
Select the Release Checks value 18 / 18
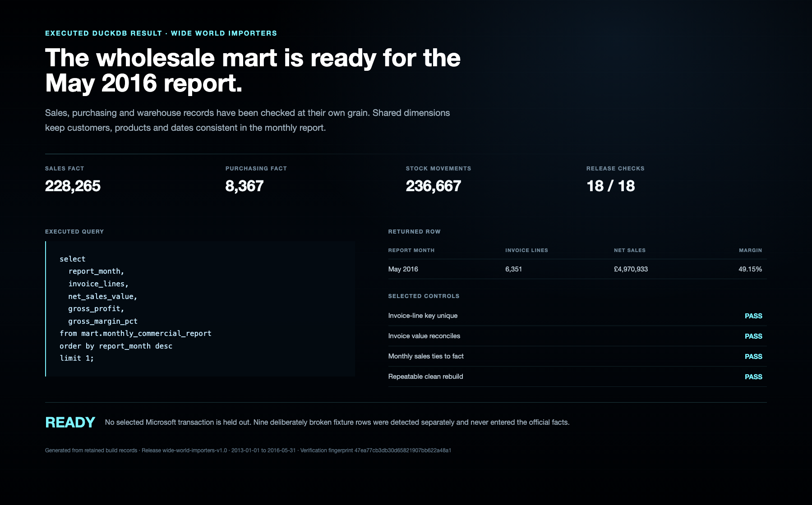pyautogui.click(x=611, y=186)
